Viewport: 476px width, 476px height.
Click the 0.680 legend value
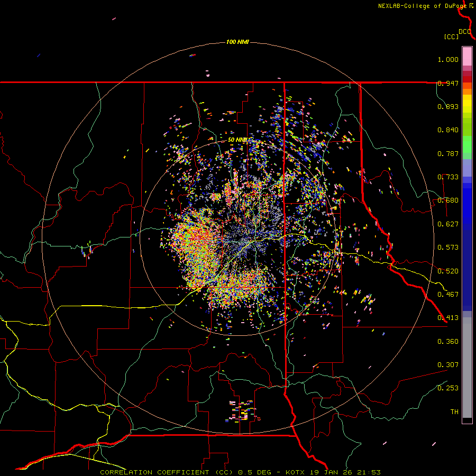pos(448,200)
